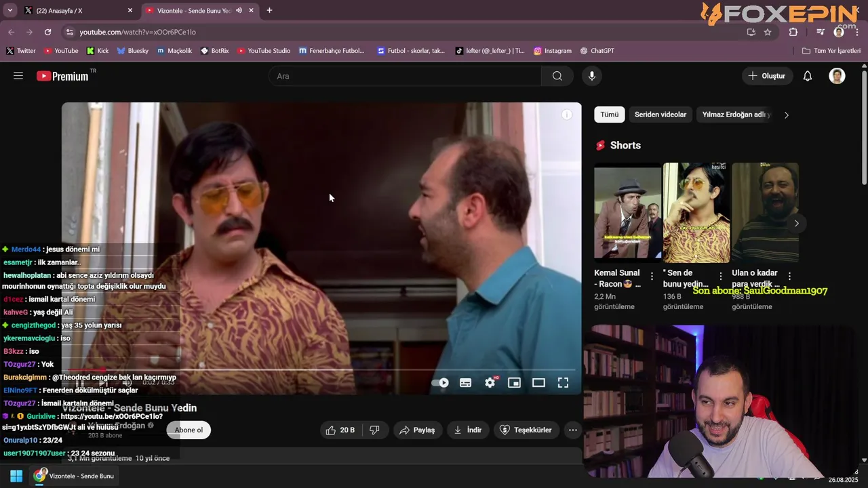Pause the video playback
Viewport: 868px width, 488px height.
80,383
